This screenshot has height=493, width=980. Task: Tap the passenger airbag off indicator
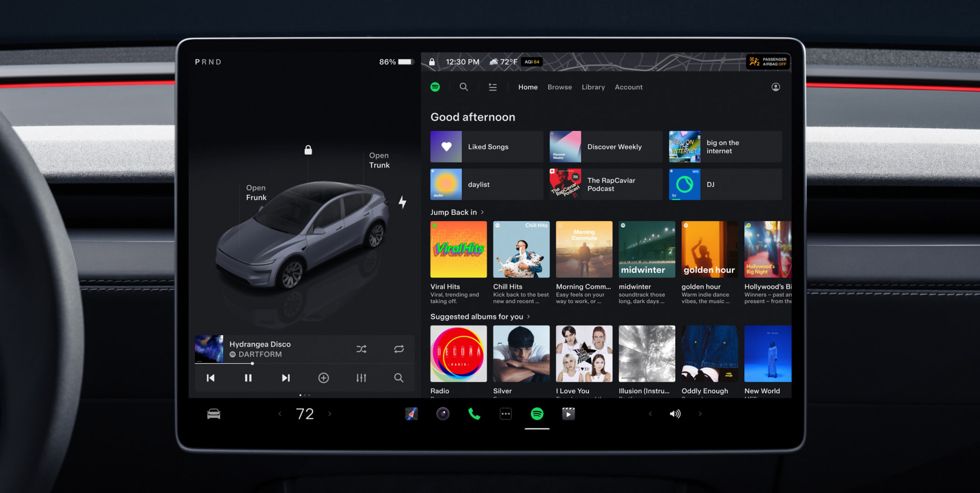768,62
